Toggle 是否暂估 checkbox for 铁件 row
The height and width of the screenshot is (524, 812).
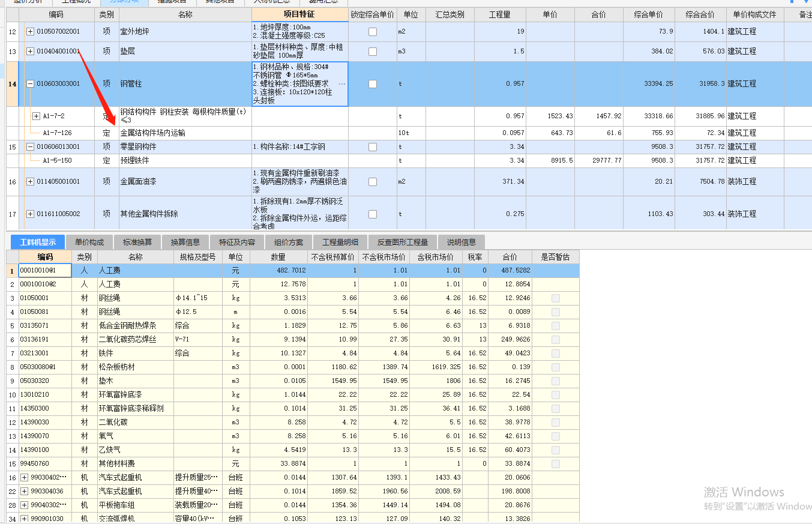[556, 353]
